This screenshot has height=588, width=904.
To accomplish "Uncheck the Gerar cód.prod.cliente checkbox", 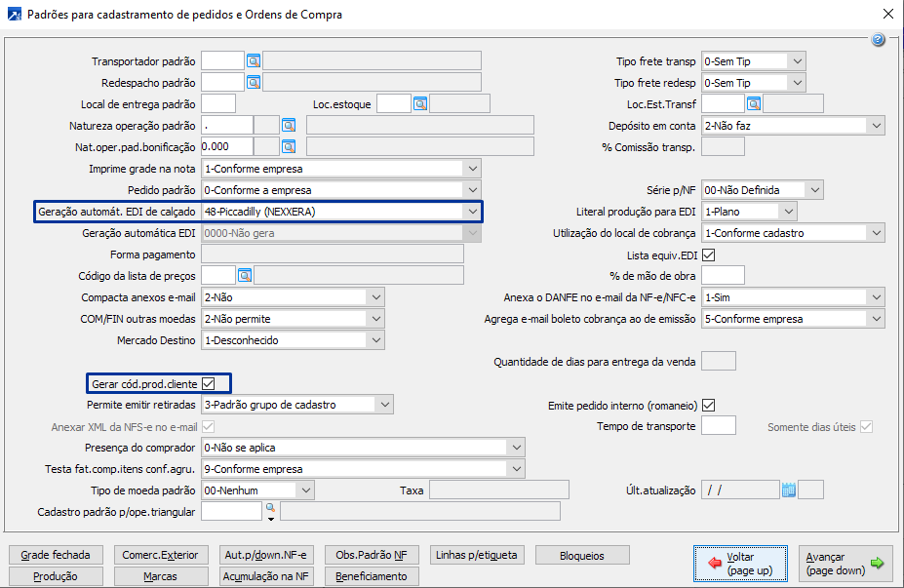I will click(208, 383).
